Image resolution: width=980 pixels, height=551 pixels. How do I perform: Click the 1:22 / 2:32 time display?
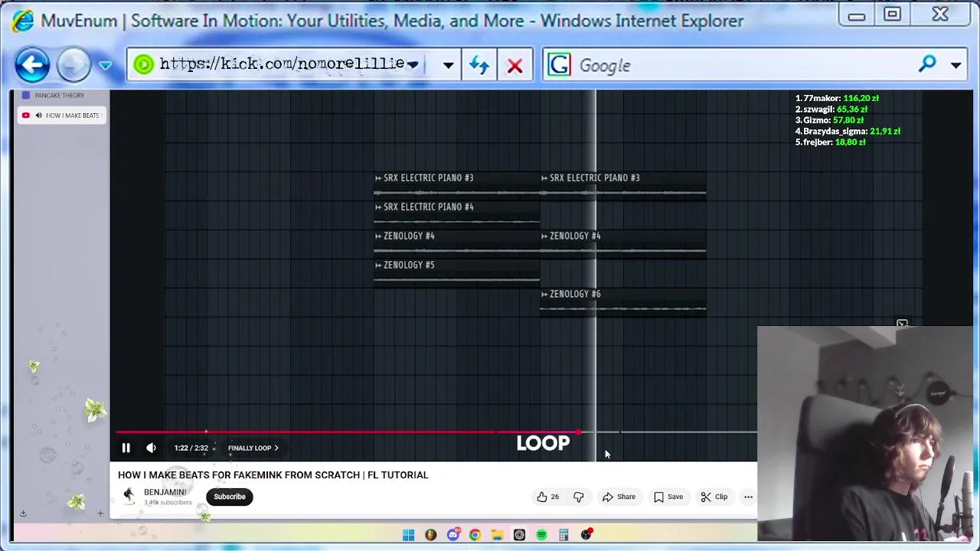click(x=191, y=448)
